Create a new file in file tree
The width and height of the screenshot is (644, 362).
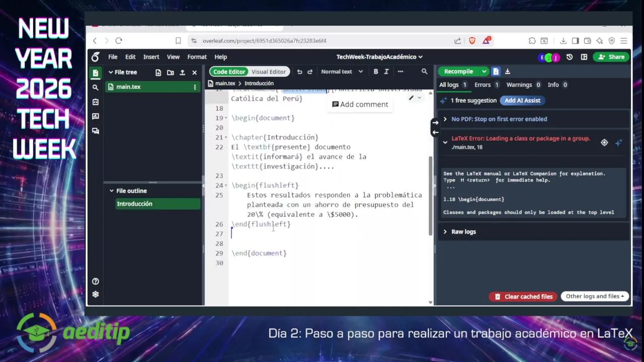pos(158,72)
